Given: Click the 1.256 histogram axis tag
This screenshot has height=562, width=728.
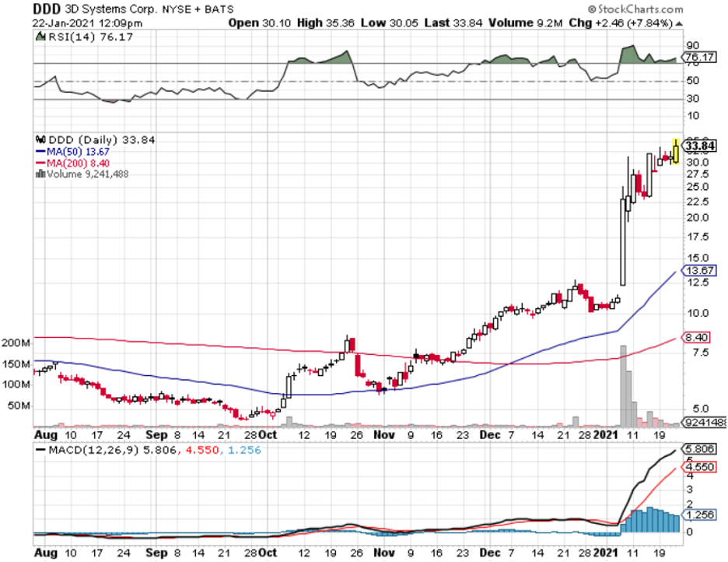Looking at the screenshot, I should [699, 515].
